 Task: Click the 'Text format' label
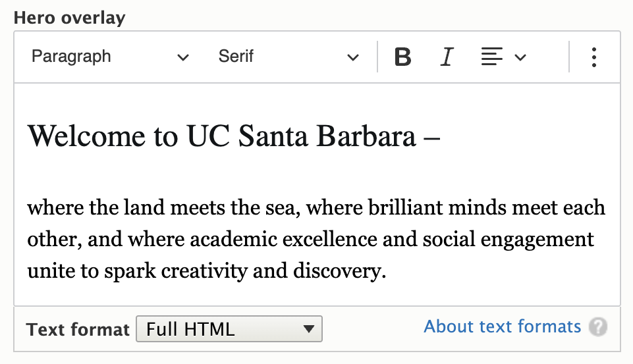(x=78, y=329)
